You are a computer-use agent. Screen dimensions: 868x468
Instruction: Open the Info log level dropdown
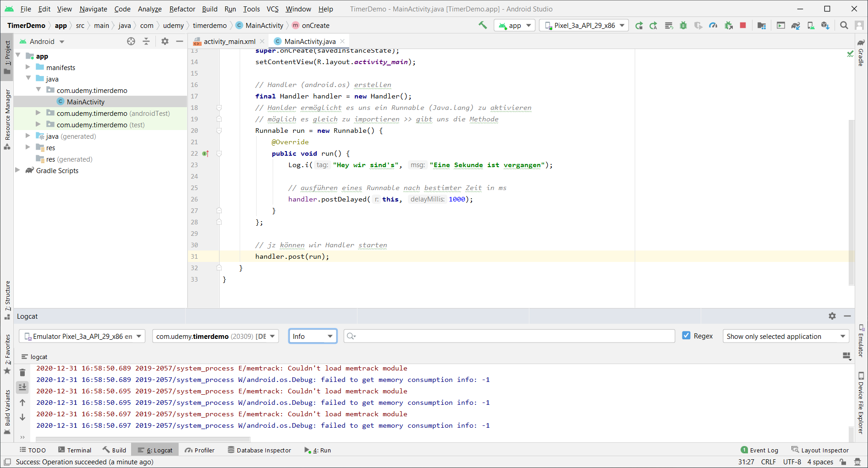(313, 336)
